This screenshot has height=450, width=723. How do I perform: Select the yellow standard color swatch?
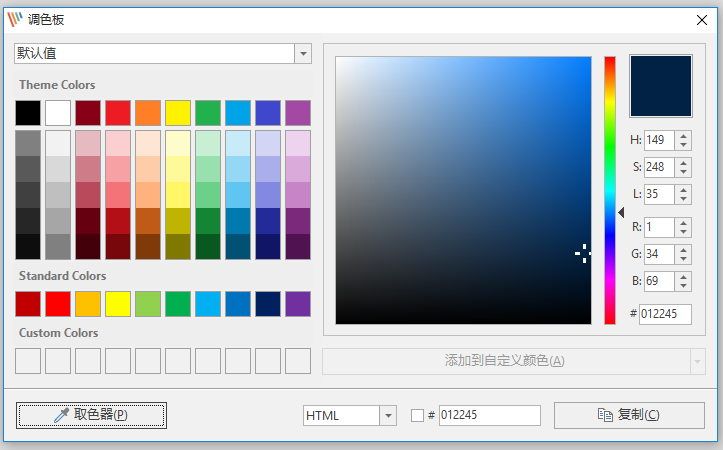pos(118,304)
